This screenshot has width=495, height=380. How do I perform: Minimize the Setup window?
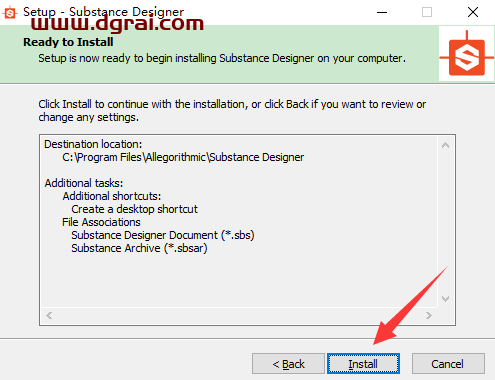[382, 13]
